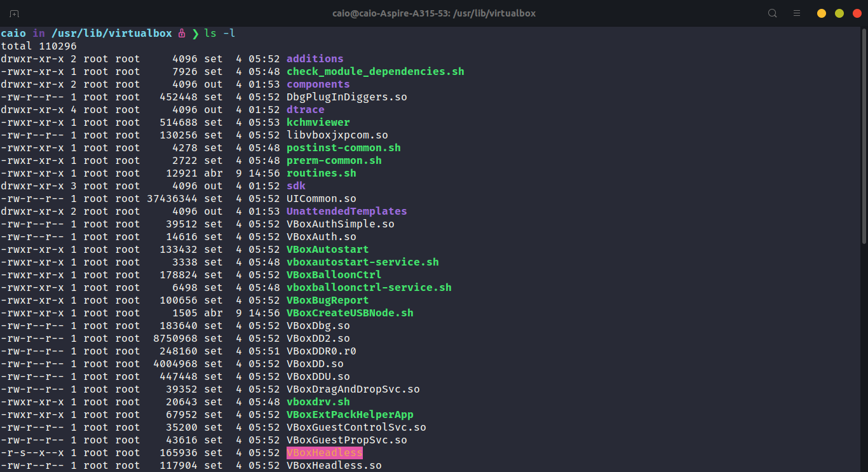Viewport: 868px width, 472px height.
Task: Click the 'dtrace' directory name
Action: coord(306,109)
